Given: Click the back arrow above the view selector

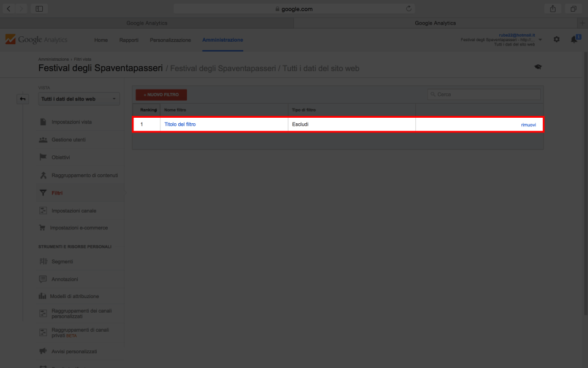Looking at the screenshot, I should pyautogui.click(x=23, y=99).
